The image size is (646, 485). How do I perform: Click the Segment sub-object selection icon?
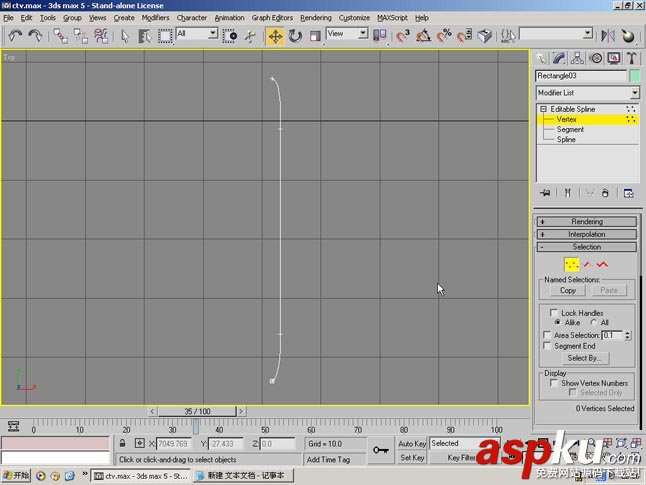coord(587,264)
